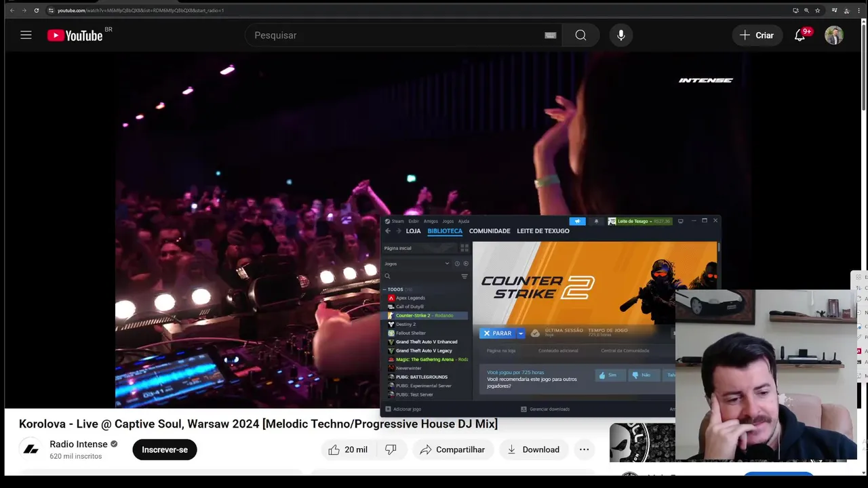Open the COMUNIDADE tab in Steam
The height and width of the screenshot is (488, 868).
(x=490, y=231)
